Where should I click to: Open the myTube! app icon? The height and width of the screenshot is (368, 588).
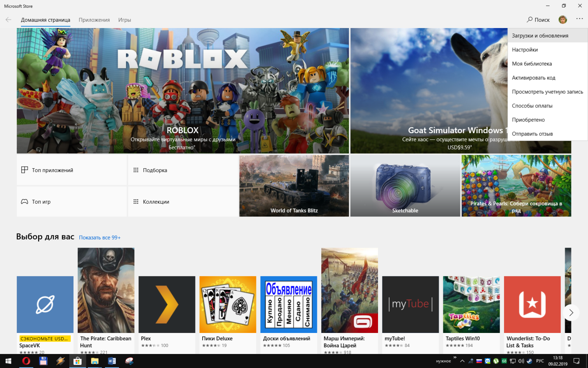point(411,305)
